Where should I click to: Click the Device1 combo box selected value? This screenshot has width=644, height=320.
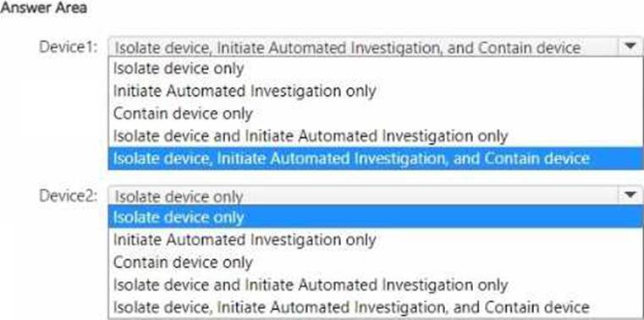pos(363,47)
